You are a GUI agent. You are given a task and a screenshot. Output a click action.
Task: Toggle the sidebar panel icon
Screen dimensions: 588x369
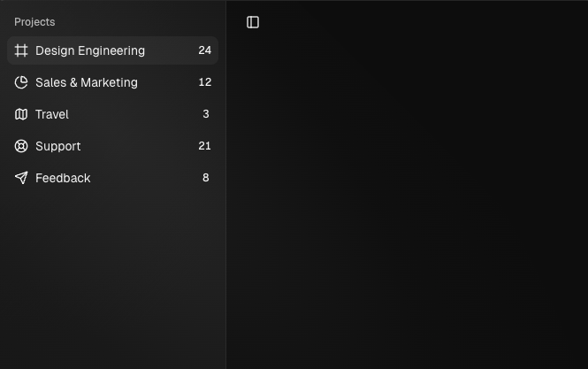(x=253, y=22)
